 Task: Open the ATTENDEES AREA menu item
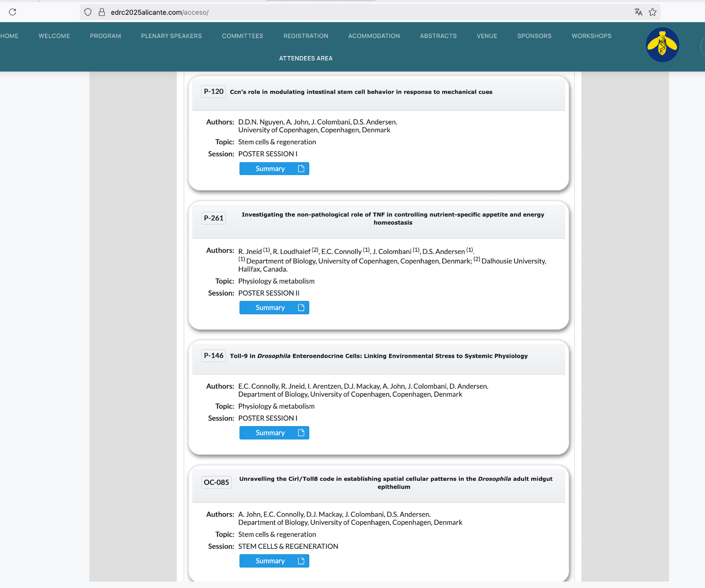tap(305, 58)
